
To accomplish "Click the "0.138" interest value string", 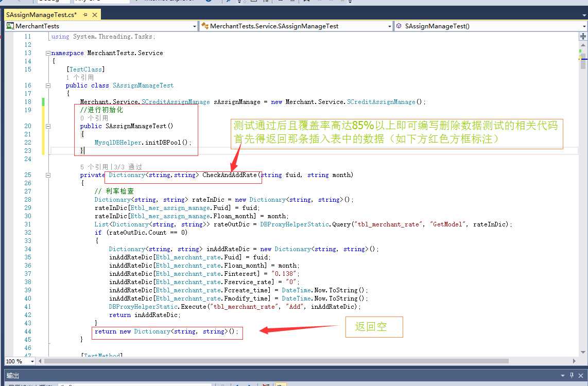I will point(284,274).
